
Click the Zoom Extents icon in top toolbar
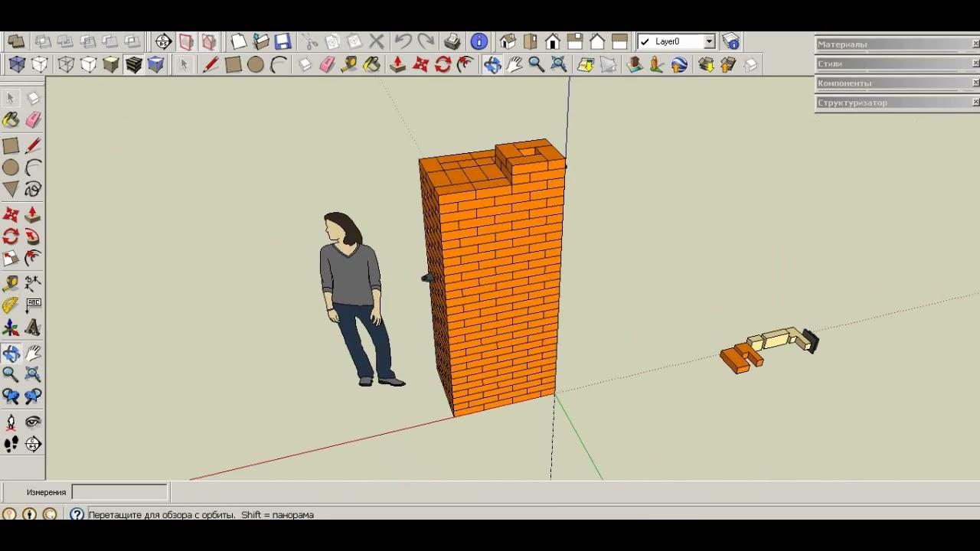[559, 65]
